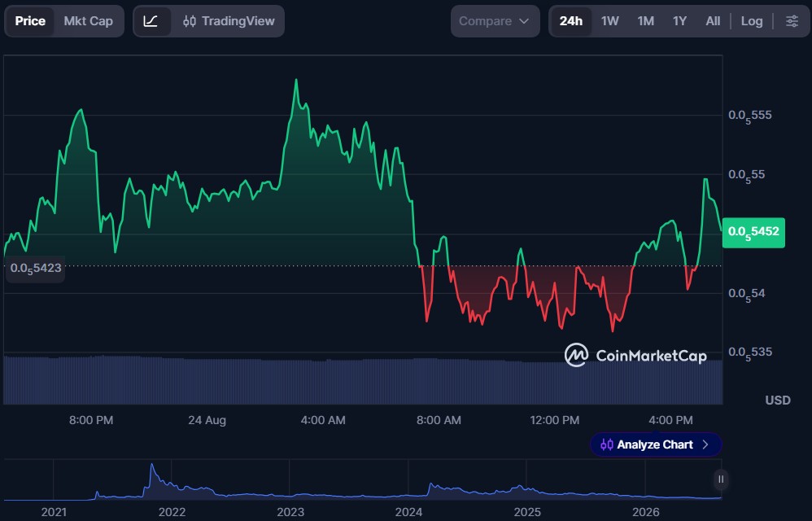
Task: Select All time range
Action: [713, 21]
